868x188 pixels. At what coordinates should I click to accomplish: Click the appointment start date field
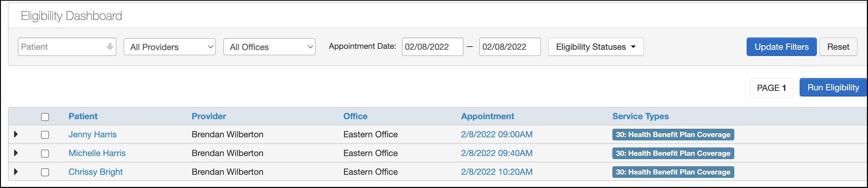click(x=432, y=47)
